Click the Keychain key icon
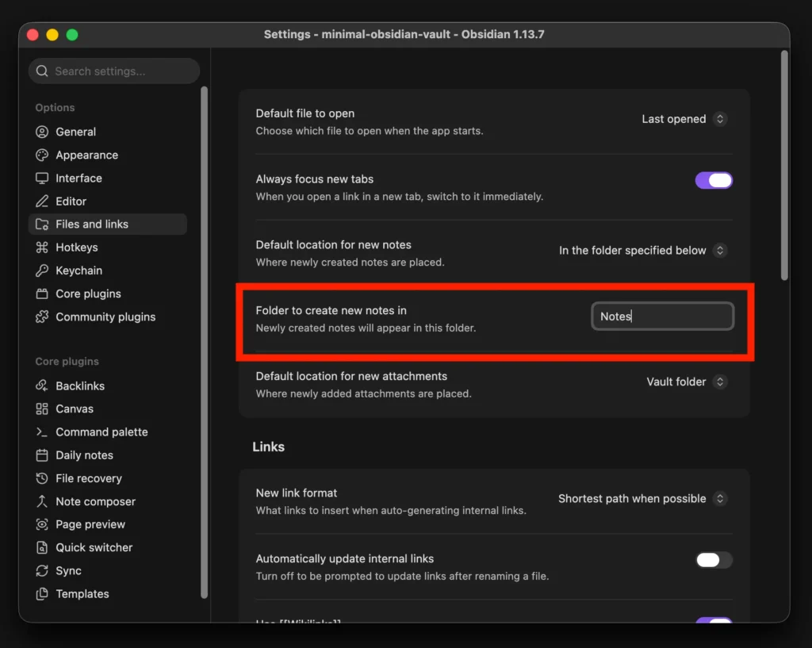Viewport: 812px width, 648px height. (x=42, y=270)
